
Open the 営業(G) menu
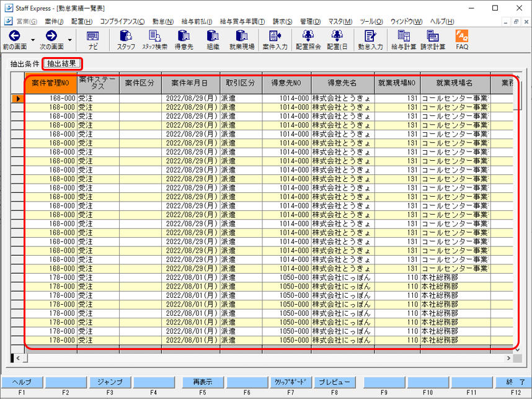(27, 21)
